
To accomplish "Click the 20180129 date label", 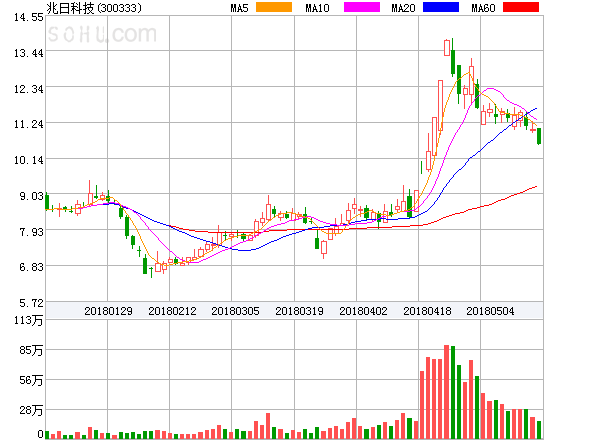I will tap(108, 311).
